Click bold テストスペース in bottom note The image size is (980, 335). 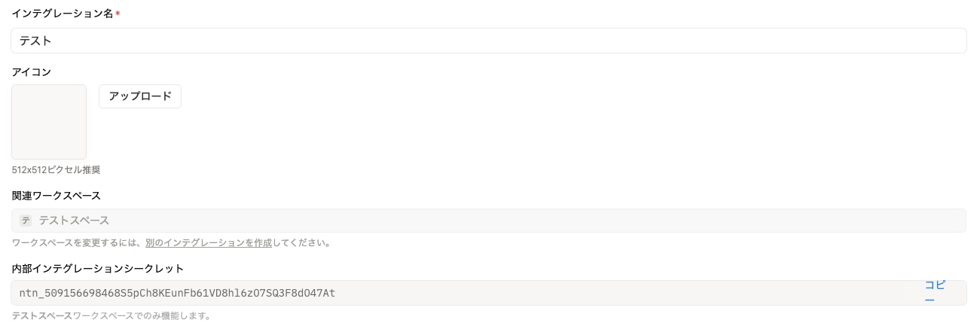coord(41,315)
